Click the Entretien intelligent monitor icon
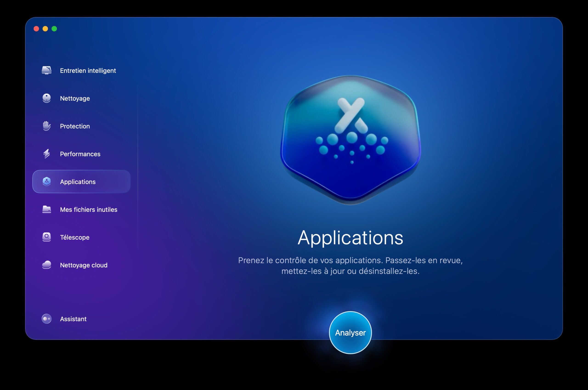Image resolution: width=588 pixels, height=390 pixels. (47, 70)
